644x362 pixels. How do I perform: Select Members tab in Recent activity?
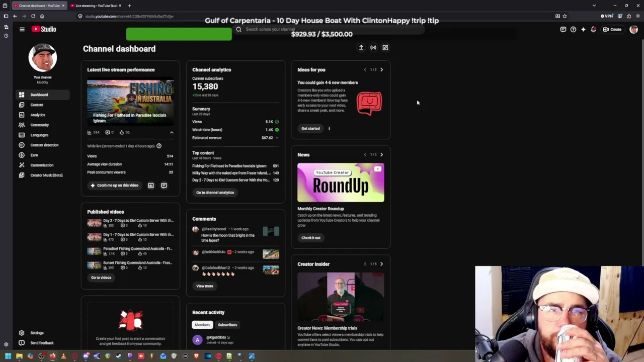click(x=202, y=325)
